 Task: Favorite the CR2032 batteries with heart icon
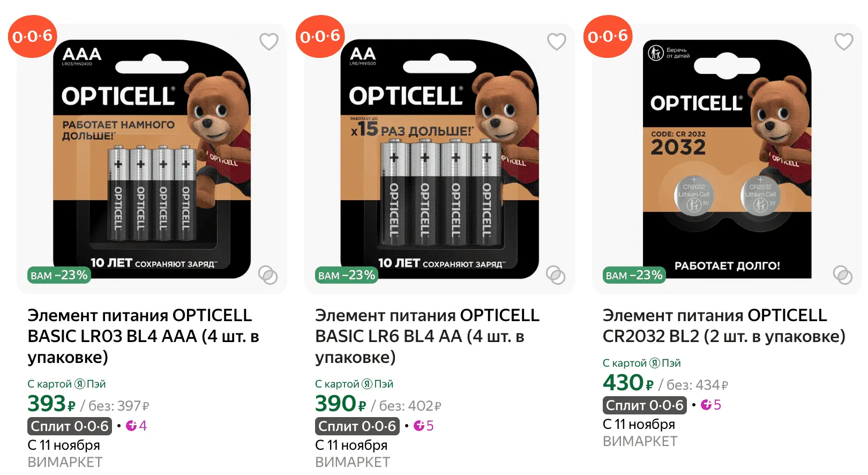coord(843,41)
